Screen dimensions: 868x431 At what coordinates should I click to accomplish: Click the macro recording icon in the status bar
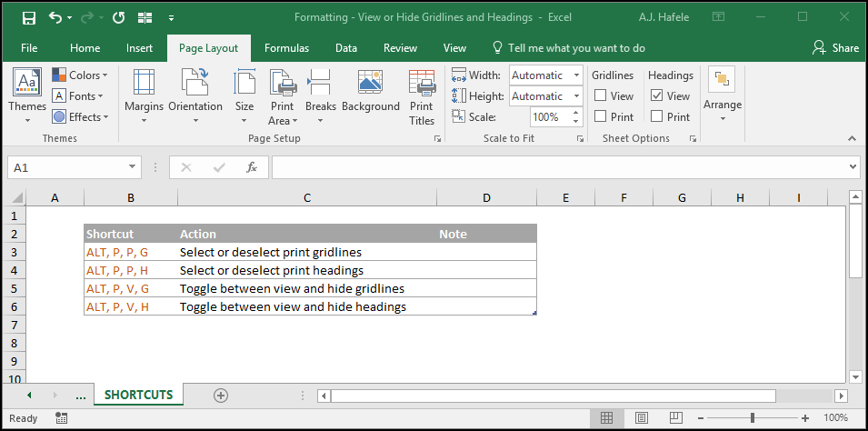[x=62, y=418]
